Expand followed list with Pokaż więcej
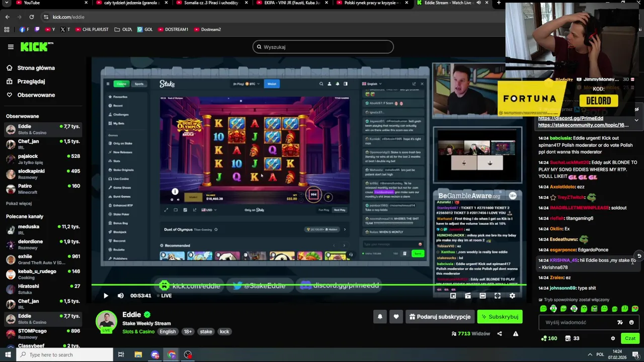The width and height of the screenshot is (644, 362). tap(19, 204)
